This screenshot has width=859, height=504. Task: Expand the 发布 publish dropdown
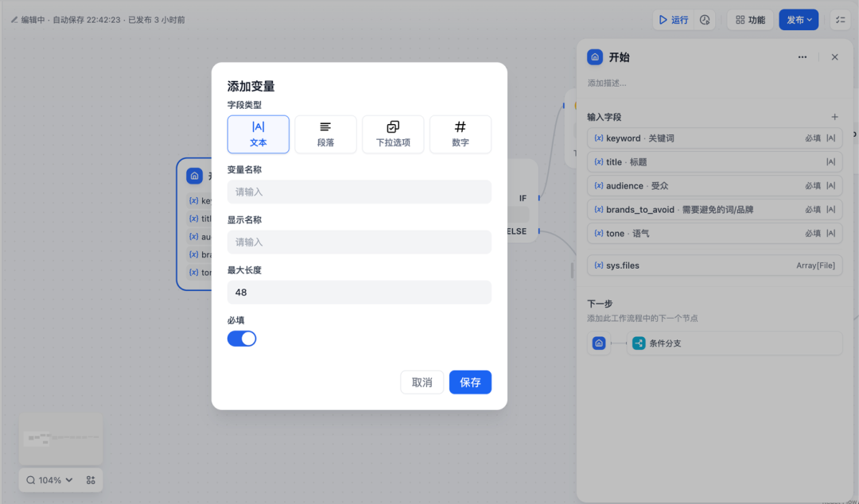799,20
